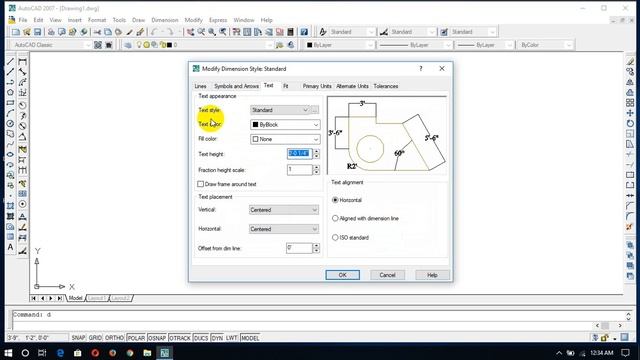Toggle LWT lineweight display

(x=231, y=338)
